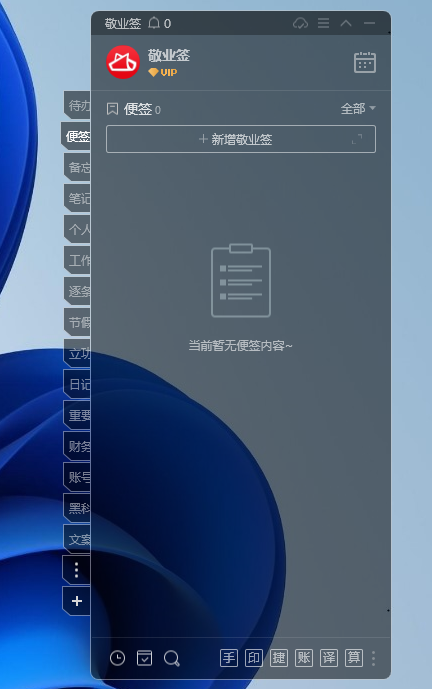Open the hamburger menu in the title bar
This screenshot has height=689, width=432.
tap(323, 23)
